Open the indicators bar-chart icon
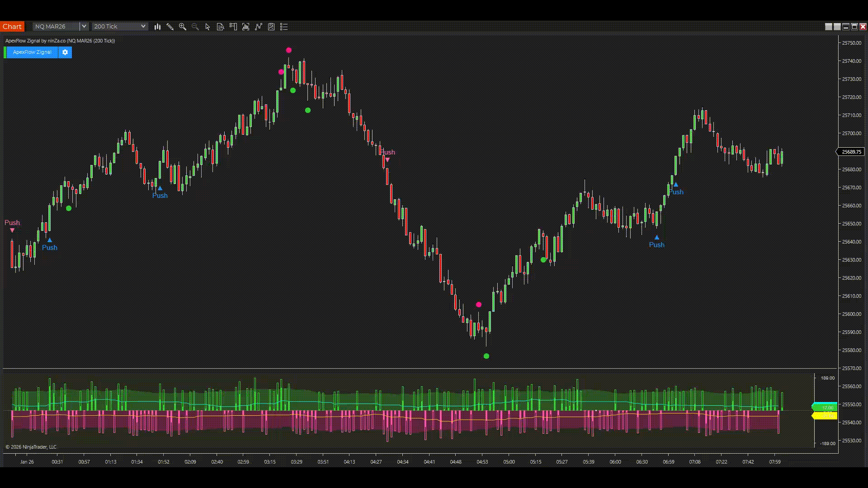868x488 pixels. (246, 27)
